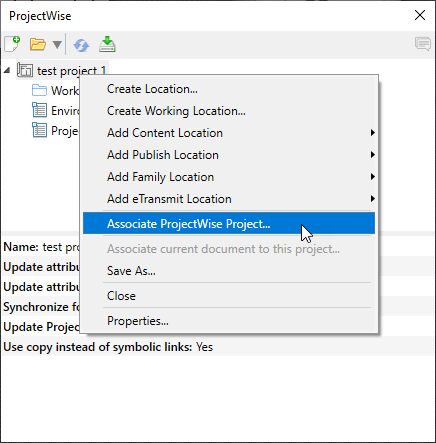Open Properties... from the context menu
This screenshot has width=436, height=443.
pos(229,321)
